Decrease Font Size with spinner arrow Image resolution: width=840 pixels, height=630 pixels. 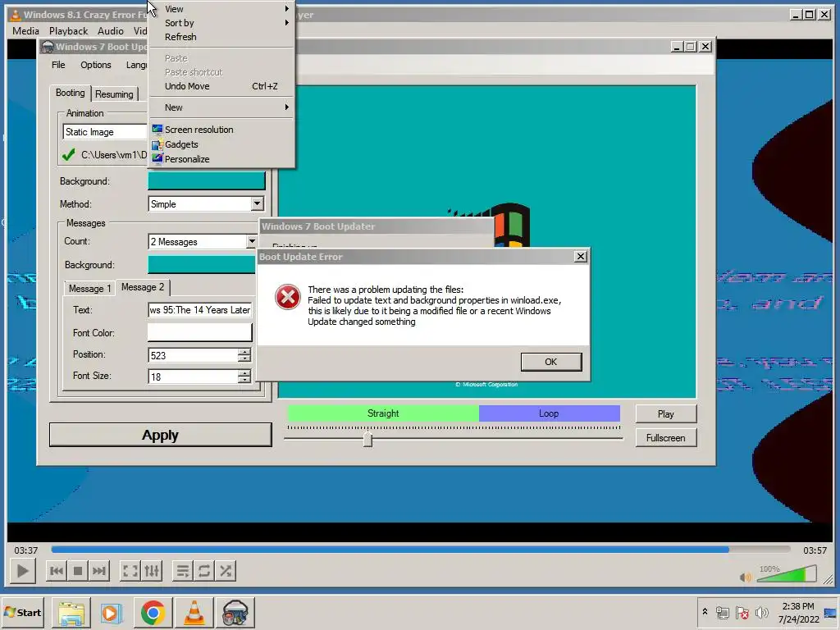click(x=244, y=381)
